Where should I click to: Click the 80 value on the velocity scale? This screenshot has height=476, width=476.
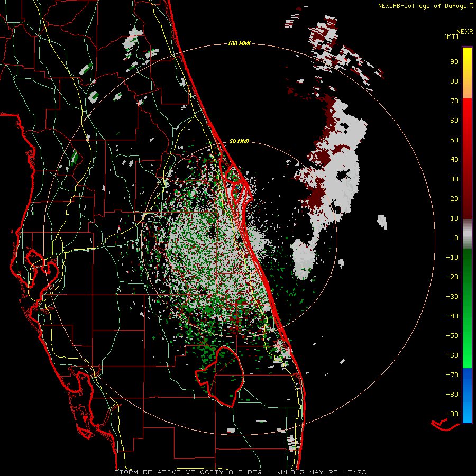(454, 81)
